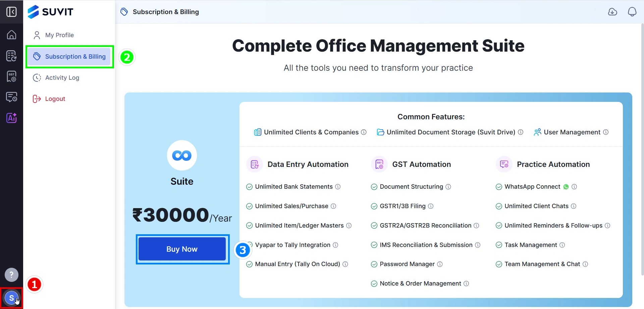The height and width of the screenshot is (309, 644).
Task: Open Data Entry module icon in sidebar
Action: (11, 56)
